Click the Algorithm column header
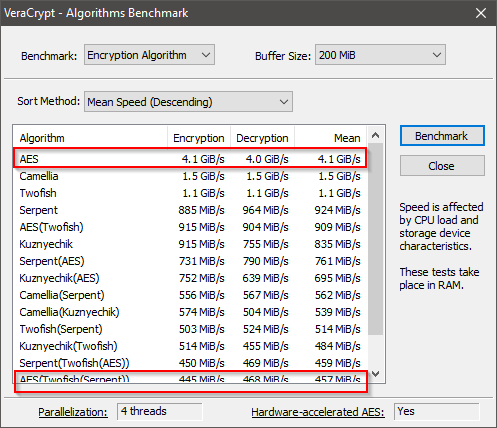Viewport: 497px width, 428px height. tap(90, 138)
